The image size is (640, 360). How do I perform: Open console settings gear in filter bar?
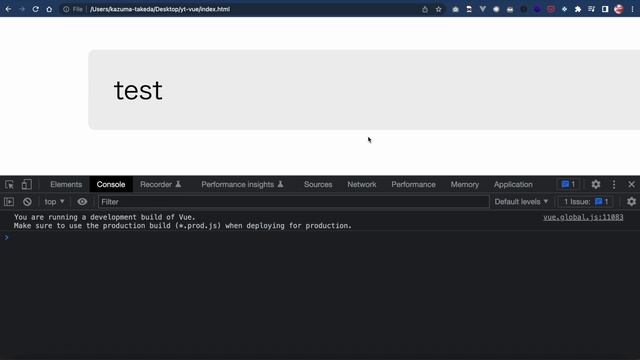tap(631, 202)
